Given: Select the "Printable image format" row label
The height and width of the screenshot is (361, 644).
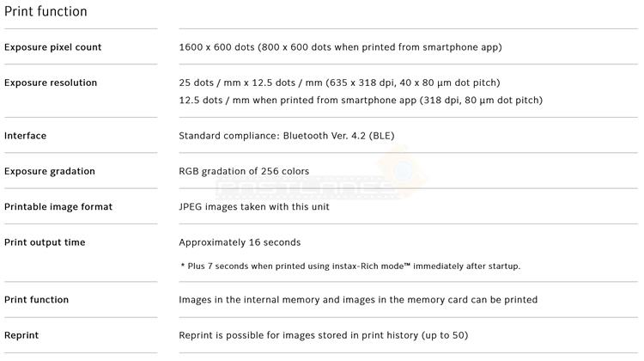Looking at the screenshot, I should [58, 207].
